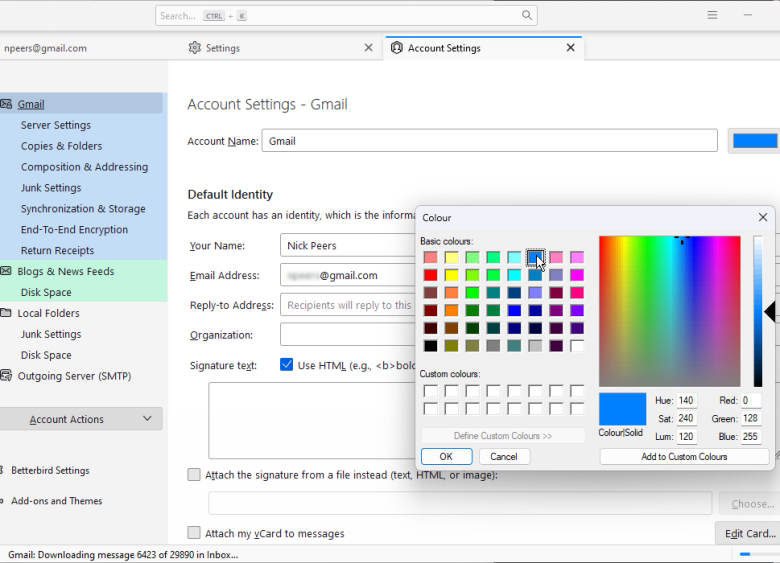Click the Local Folders icon
This screenshot has height=563, width=780.
tap(7, 313)
